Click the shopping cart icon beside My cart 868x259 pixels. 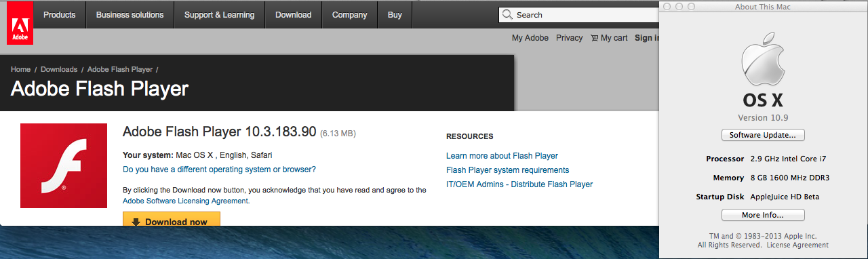(x=594, y=38)
